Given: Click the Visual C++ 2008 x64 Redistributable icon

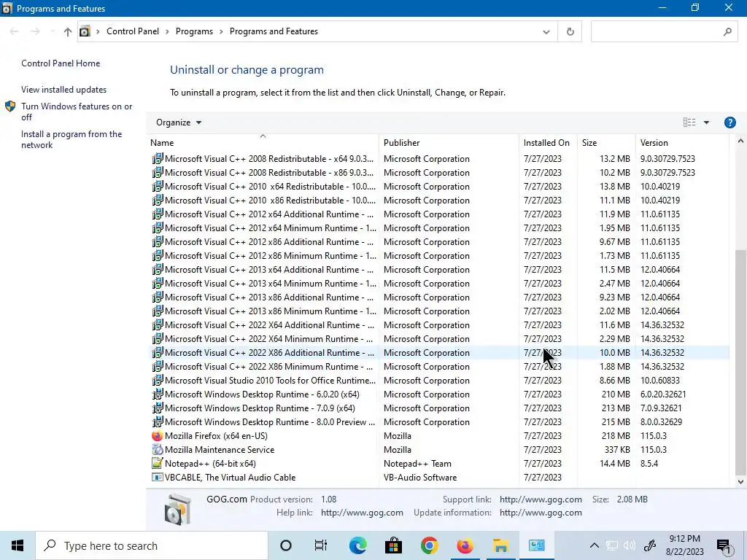Looking at the screenshot, I should pos(158,158).
